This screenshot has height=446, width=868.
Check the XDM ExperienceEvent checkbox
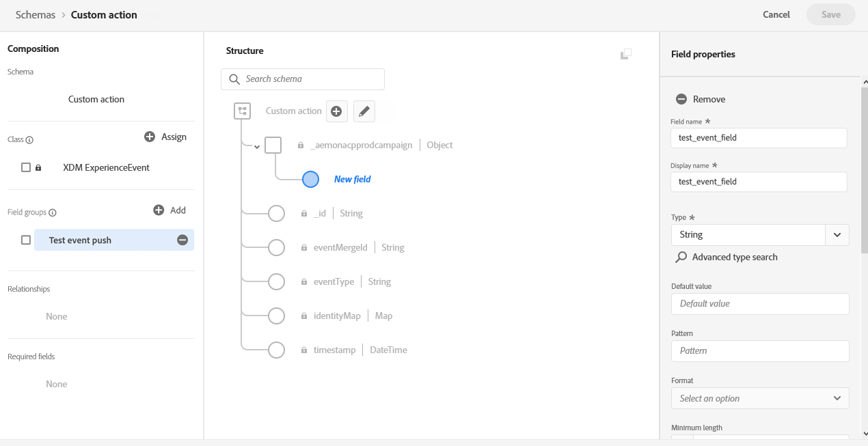click(26, 167)
